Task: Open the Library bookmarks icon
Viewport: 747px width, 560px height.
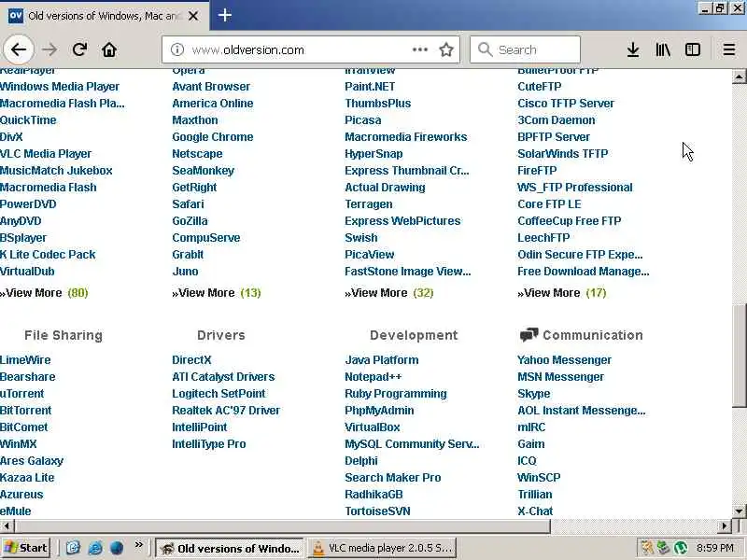Action: click(x=663, y=49)
